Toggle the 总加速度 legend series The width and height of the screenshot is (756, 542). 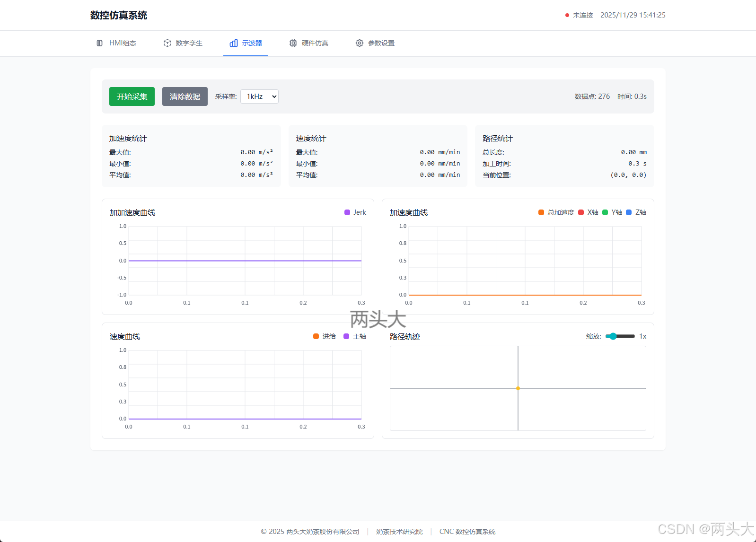click(556, 212)
